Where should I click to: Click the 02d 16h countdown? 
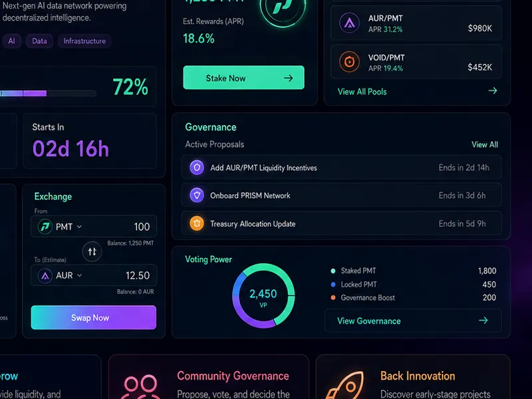click(x=70, y=148)
